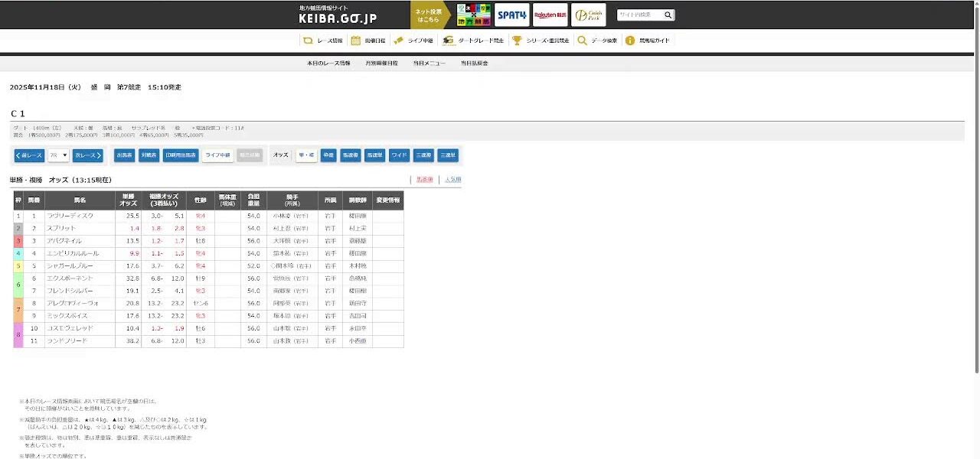
Task: Switch to the ワイド odds tab
Action: [x=399, y=155]
